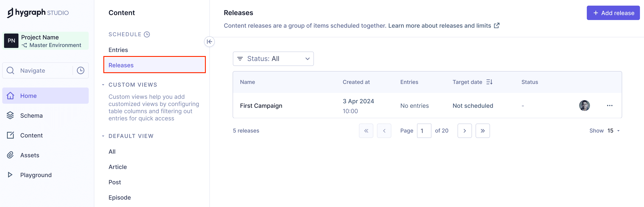Collapse the Custom Views section
Screen dimensions: 644x207
pyautogui.click(x=103, y=85)
